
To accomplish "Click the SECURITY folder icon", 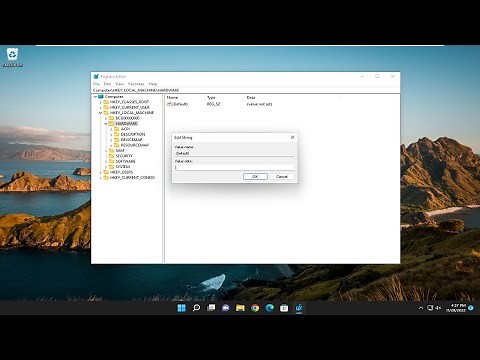I will [x=111, y=156].
